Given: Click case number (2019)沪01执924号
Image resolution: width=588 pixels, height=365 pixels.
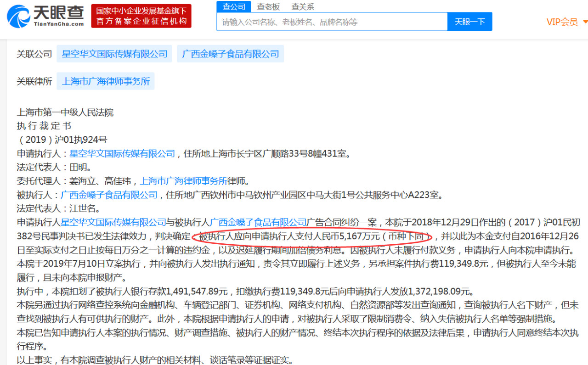Looking at the screenshot, I should pyautogui.click(x=62, y=140).
